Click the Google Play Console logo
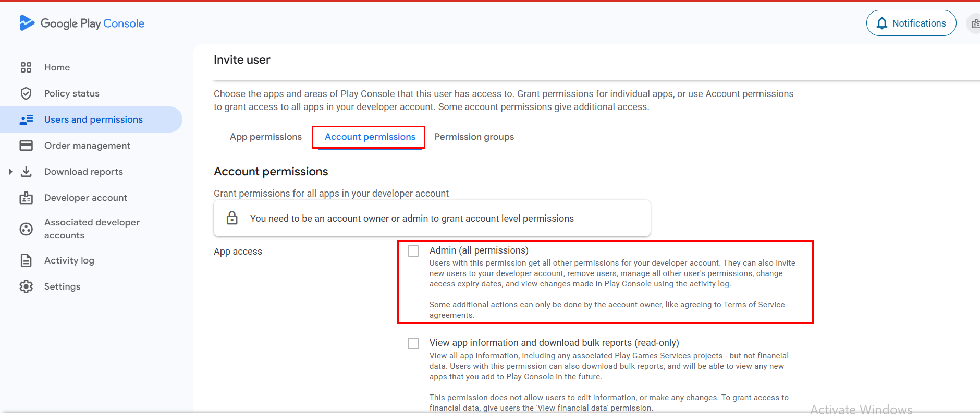The width and height of the screenshot is (980, 419). coord(82,23)
